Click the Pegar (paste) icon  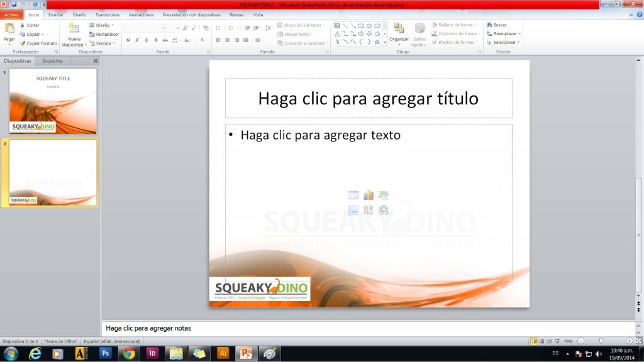click(x=9, y=29)
